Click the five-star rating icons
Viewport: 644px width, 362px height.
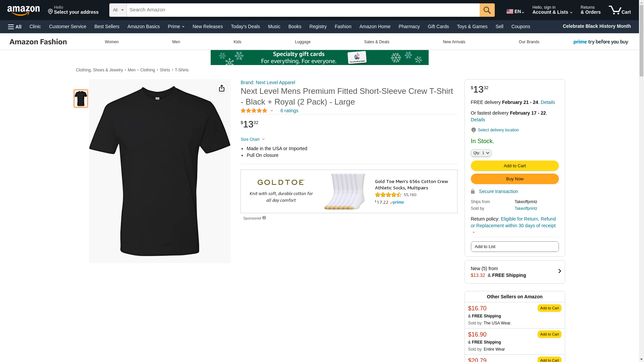254,111
